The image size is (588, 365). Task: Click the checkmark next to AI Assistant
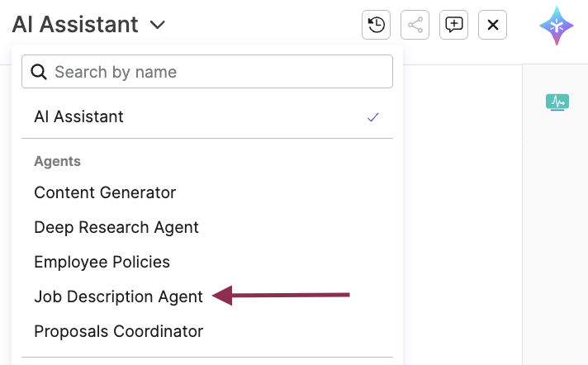tap(372, 117)
